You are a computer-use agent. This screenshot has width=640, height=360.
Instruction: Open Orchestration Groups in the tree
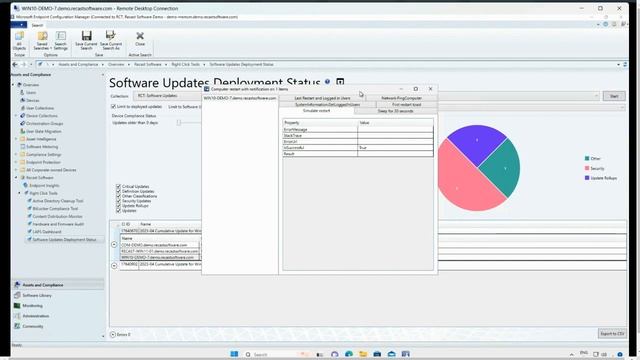tap(44, 124)
